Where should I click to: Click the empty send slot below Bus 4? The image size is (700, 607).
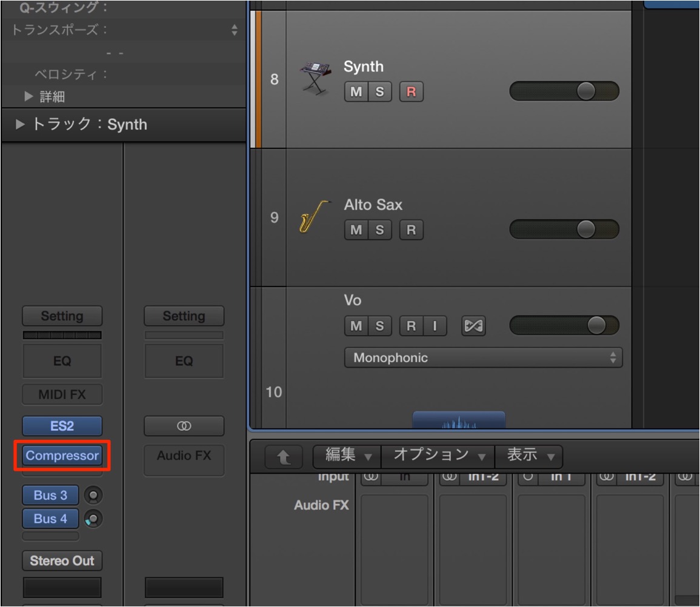tap(50, 536)
